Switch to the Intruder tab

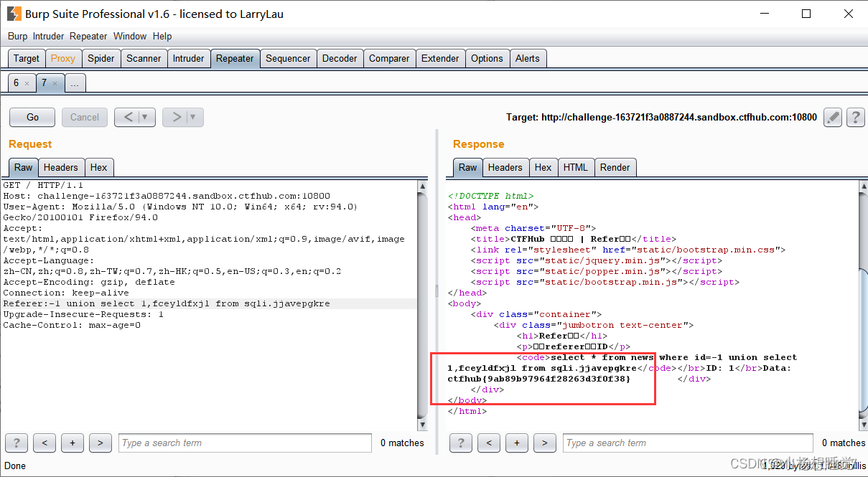tap(189, 59)
